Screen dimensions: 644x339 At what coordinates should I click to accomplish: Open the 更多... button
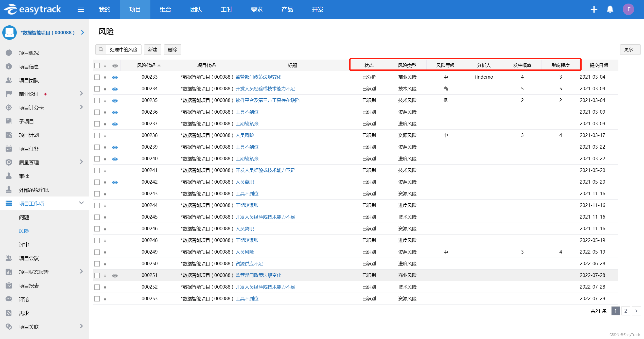point(630,49)
